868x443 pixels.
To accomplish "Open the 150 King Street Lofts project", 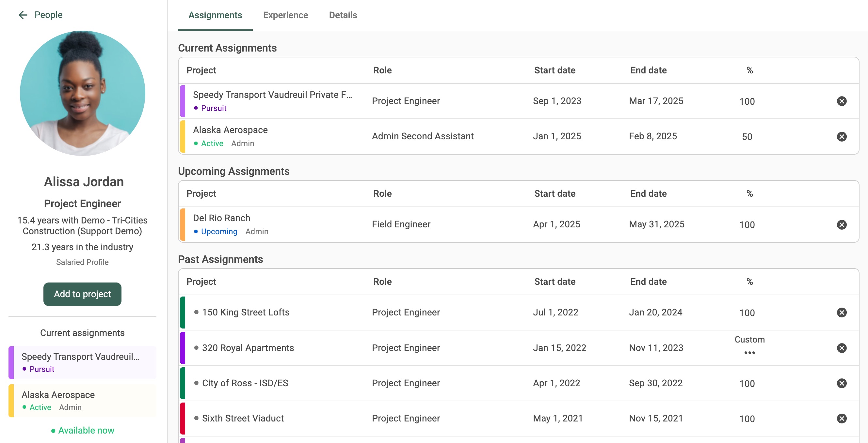I will pos(246,312).
